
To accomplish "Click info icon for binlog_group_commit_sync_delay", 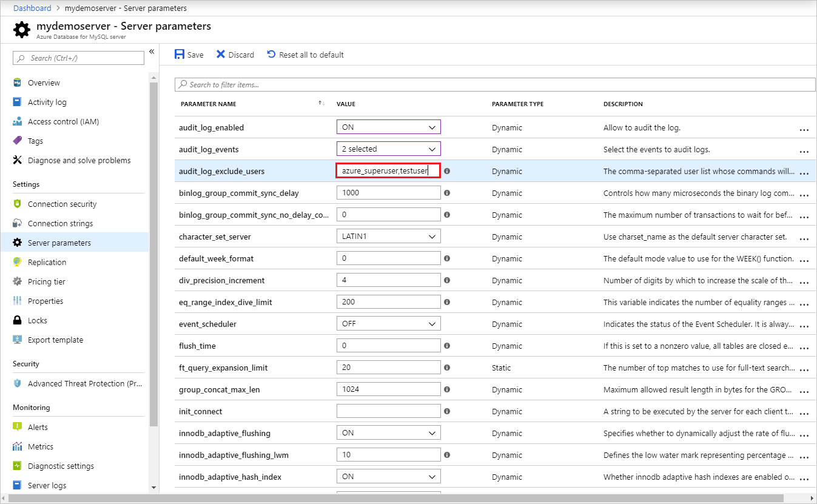I will click(447, 193).
